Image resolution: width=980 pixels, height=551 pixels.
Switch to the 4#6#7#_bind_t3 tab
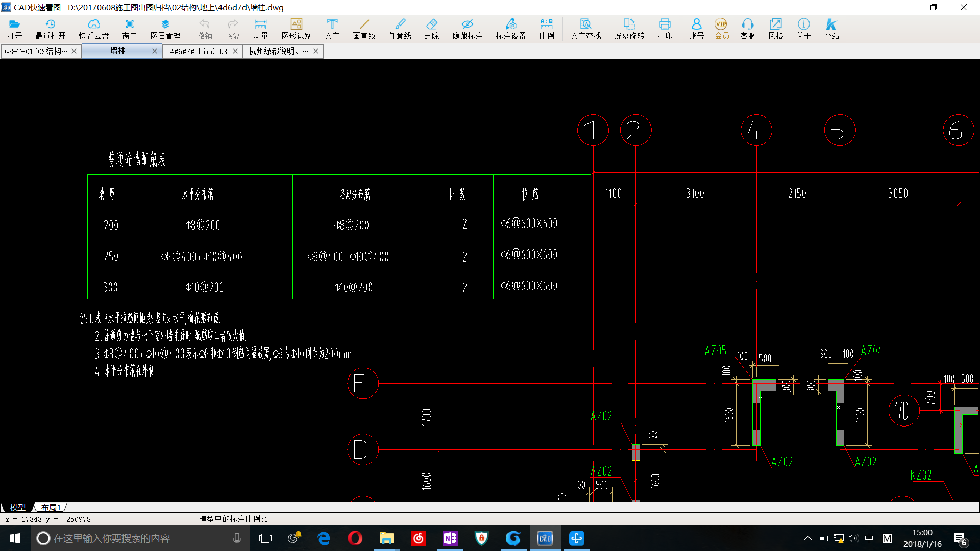pyautogui.click(x=198, y=51)
